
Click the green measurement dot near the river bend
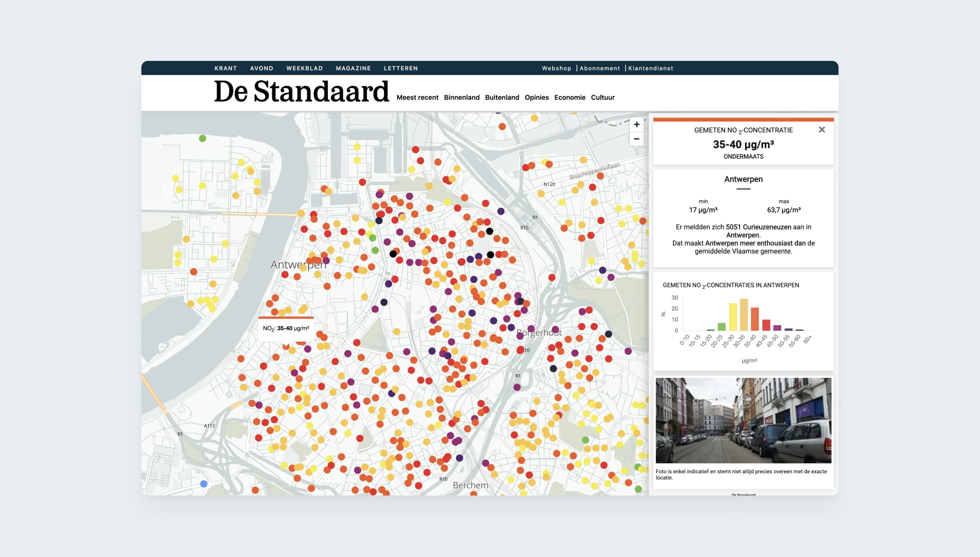[x=203, y=138]
